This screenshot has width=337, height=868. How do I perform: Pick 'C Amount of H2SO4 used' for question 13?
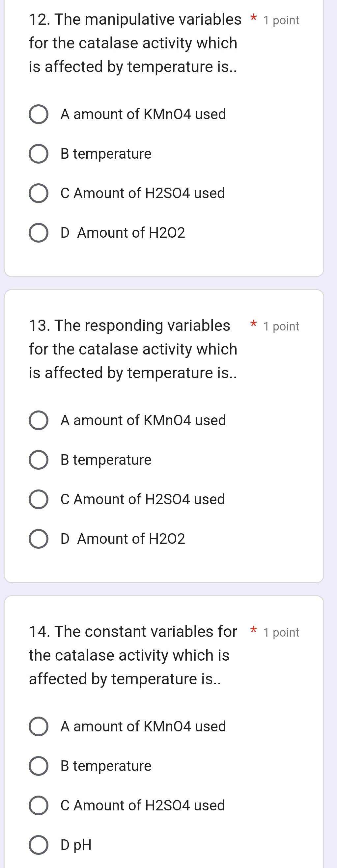point(38,499)
